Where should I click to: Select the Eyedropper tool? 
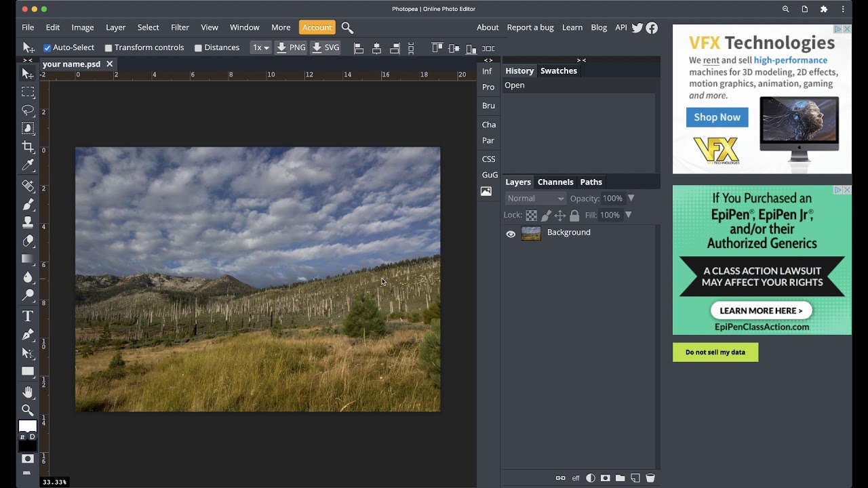tap(28, 165)
